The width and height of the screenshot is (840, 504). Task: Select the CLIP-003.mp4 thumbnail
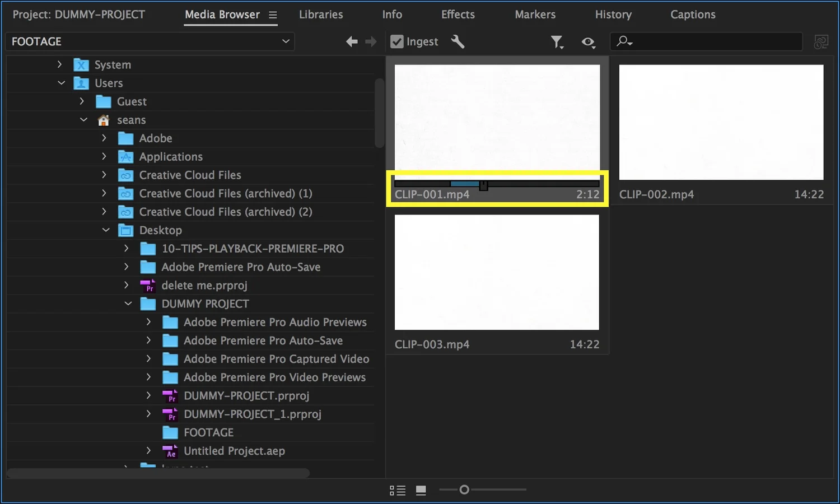[497, 272]
